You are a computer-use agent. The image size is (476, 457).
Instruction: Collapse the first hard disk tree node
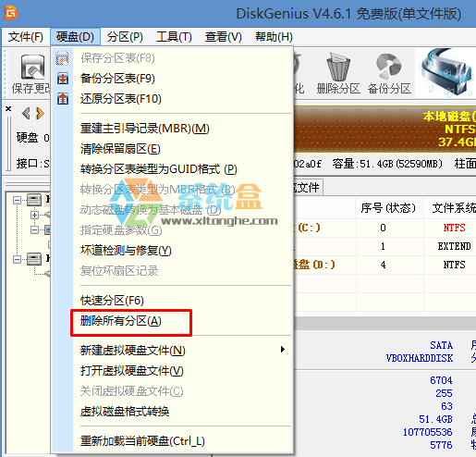(x=18, y=201)
